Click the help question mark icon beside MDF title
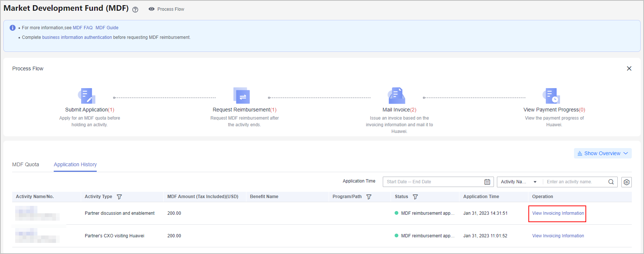The width and height of the screenshot is (644, 254). click(135, 10)
